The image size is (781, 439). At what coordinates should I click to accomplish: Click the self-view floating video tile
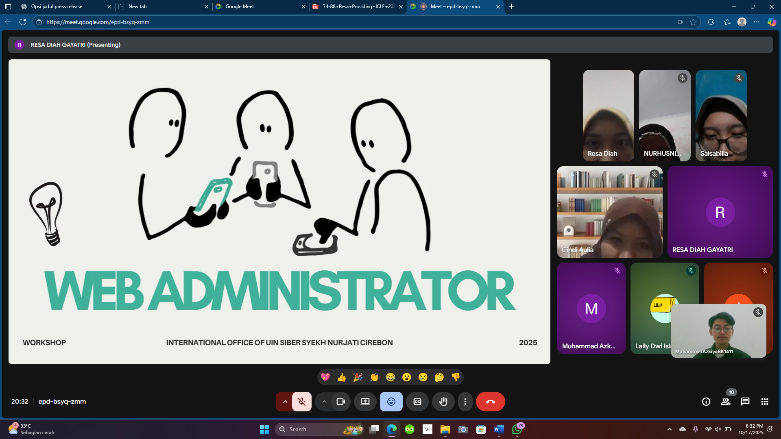[718, 331]
